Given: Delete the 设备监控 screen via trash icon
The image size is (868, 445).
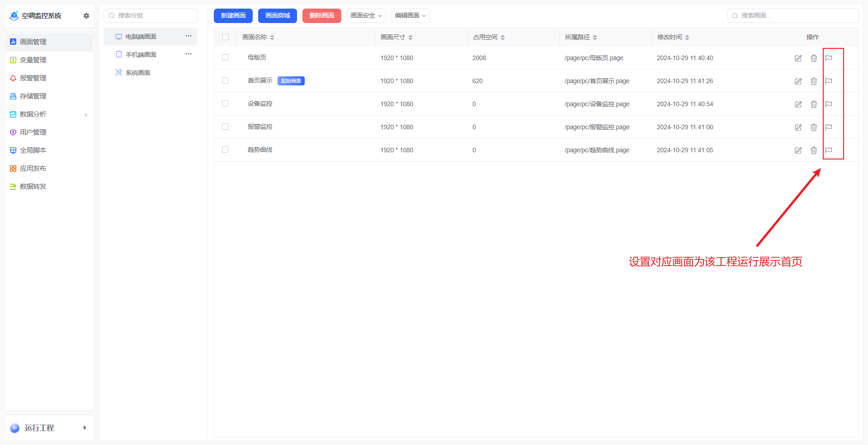Looking at the screenshot, I should [x=814, y=104].
